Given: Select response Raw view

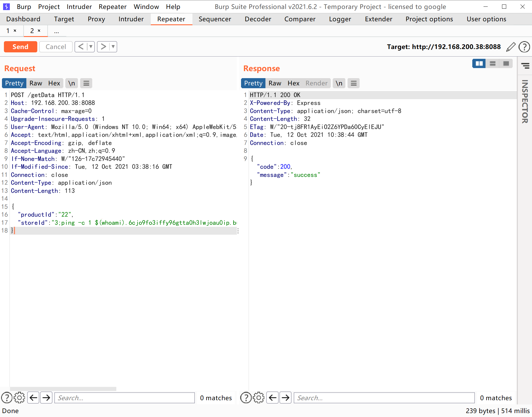Looking at the screenshot, I should [x=275, y=83].
